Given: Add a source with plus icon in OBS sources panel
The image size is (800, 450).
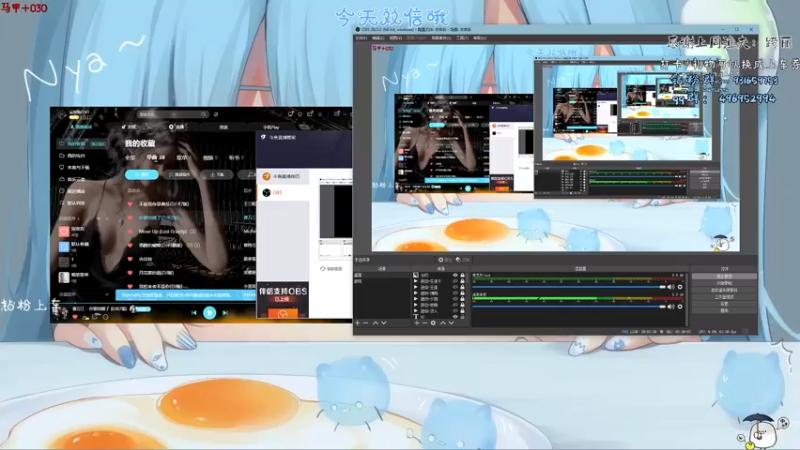Looking at the screenshot, I should 417,323.
